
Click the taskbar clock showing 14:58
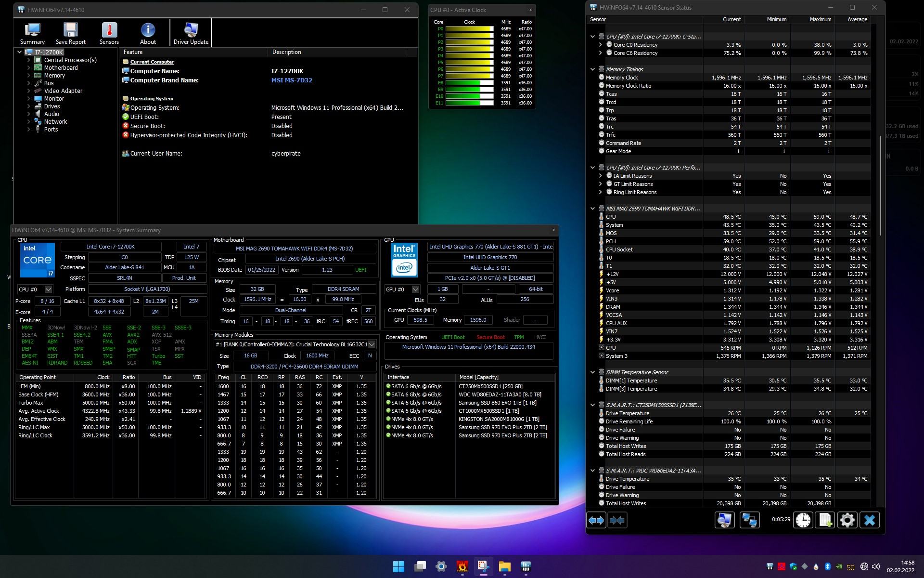tap(900, 566)
